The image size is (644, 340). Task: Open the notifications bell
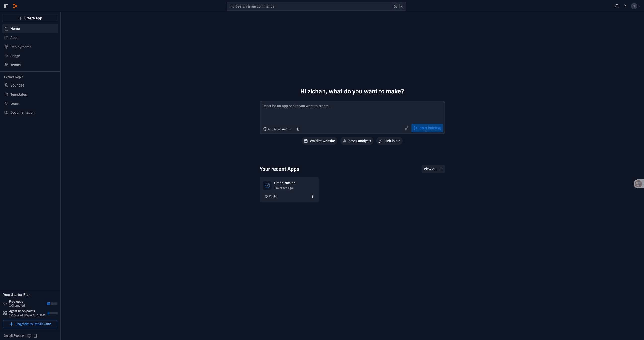(617, 6)
